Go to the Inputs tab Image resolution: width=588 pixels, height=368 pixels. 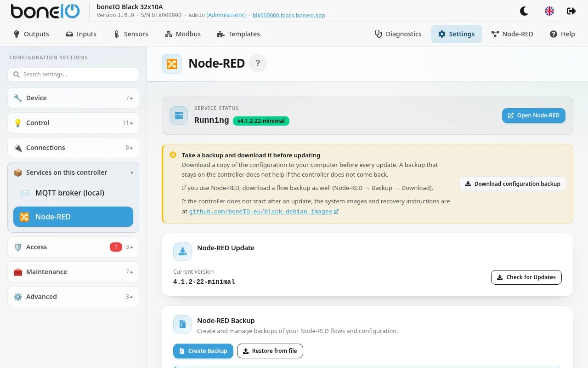(x=81, y=34)
